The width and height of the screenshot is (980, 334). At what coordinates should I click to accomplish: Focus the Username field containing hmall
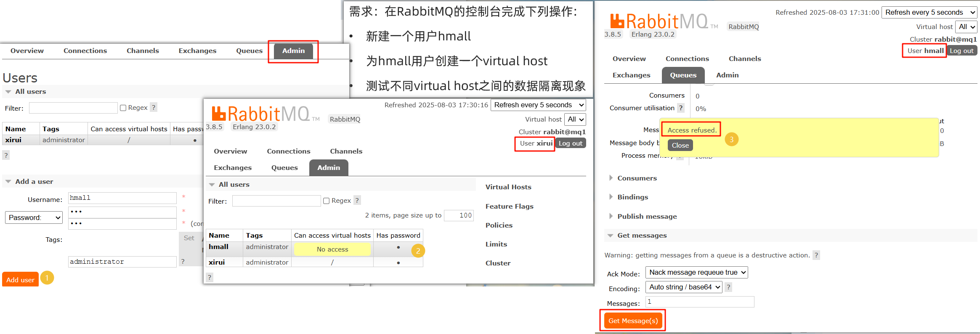coord(122,198)
